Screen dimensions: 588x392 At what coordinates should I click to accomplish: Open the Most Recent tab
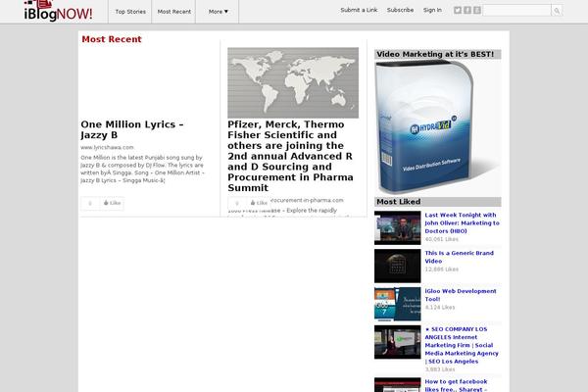point(174,12)
